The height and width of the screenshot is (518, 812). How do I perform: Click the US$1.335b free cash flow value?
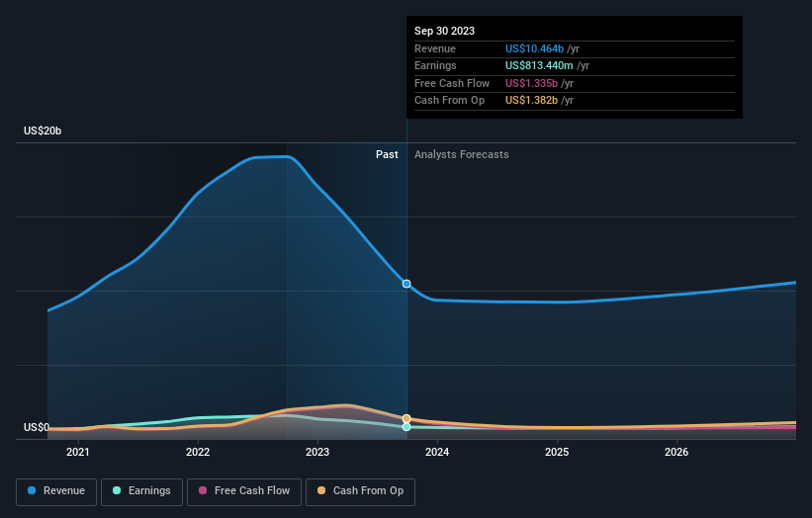coord(531,83)
